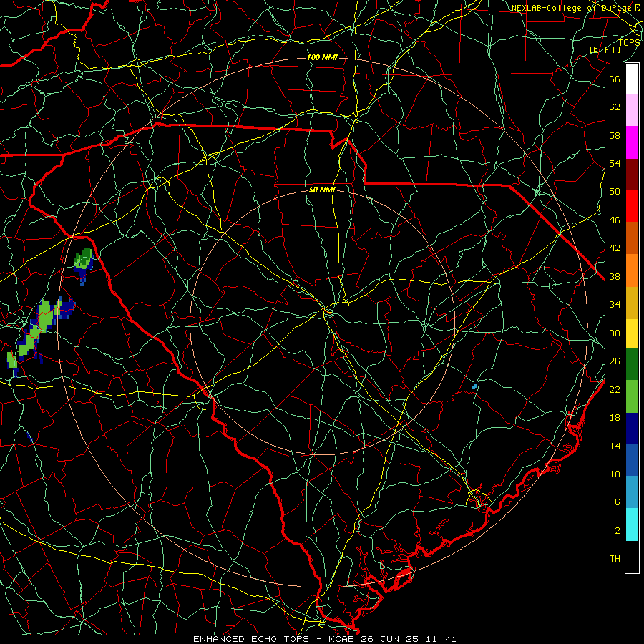
Task: Click the black TH threshold legend swatch
Action: (x=632, y=557)
